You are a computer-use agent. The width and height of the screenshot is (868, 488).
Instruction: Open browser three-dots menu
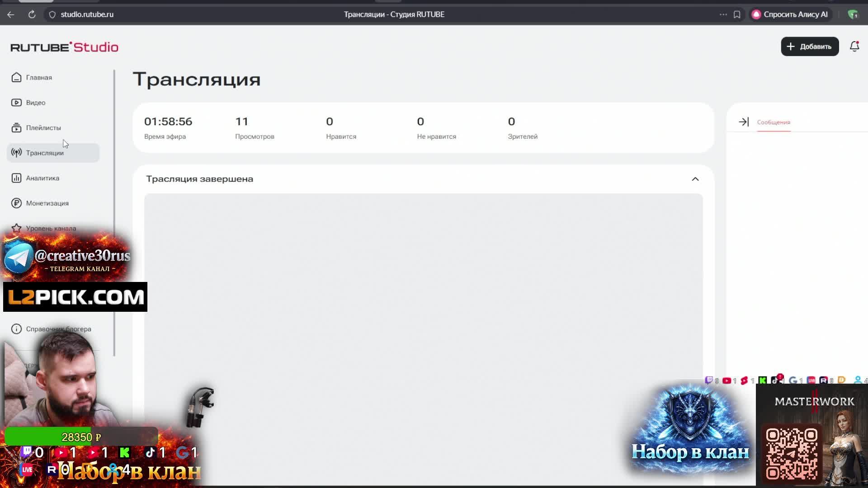point(723,14)
